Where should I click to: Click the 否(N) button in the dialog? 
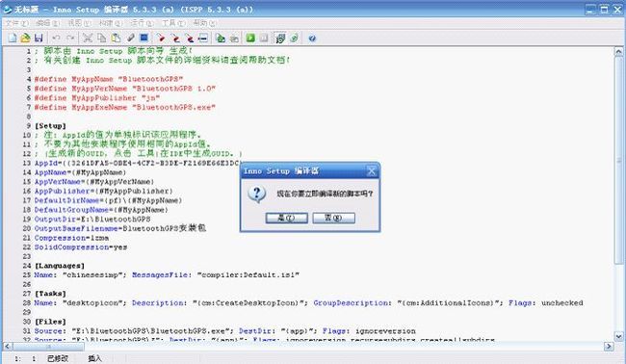pos(333,218)
